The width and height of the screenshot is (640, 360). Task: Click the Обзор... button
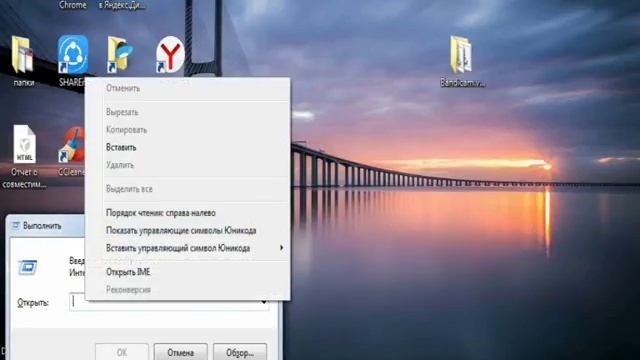pyautogui.click(x=240, y=352)
